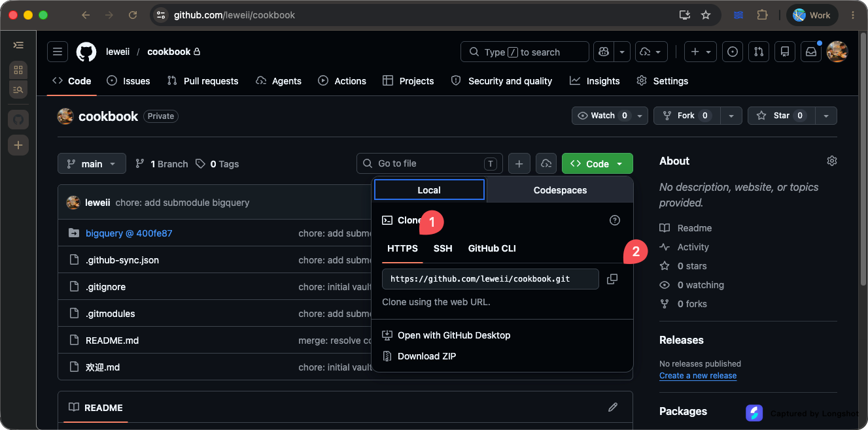Click the grid icon in left sidebar
Image resolution: width=868 pixels, height=430 pixels.
click(18, 70)
